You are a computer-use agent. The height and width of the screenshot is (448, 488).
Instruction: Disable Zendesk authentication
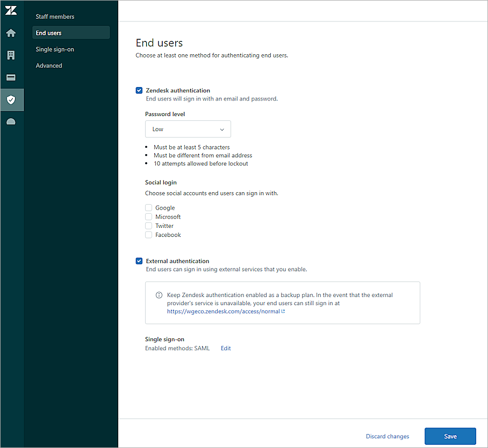[139, 90]
